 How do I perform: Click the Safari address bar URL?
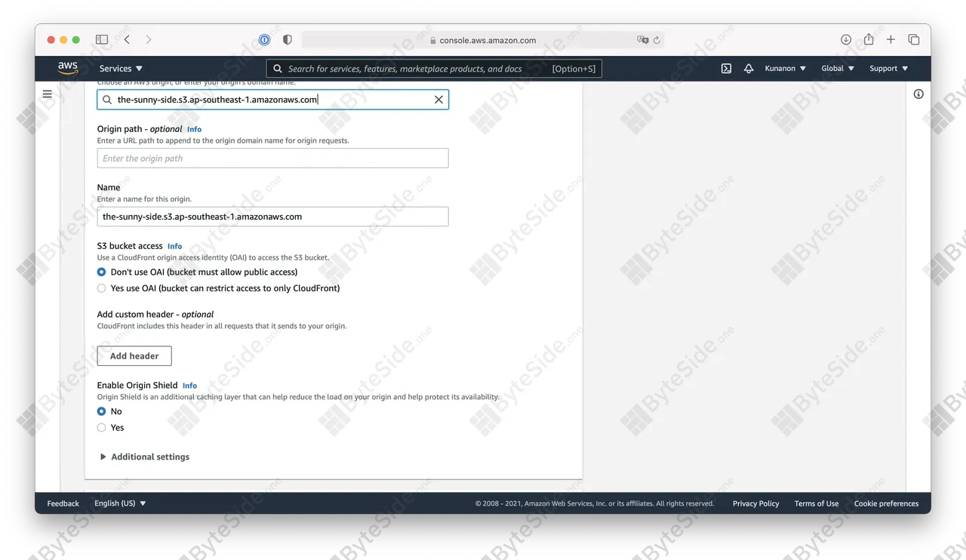(x=482, y=40)
